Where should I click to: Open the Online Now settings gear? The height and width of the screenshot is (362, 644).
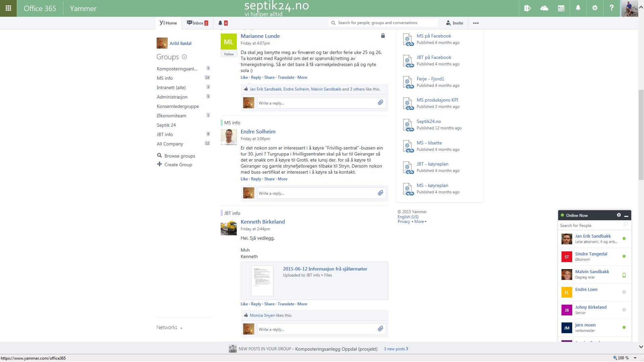pos(618,215)
